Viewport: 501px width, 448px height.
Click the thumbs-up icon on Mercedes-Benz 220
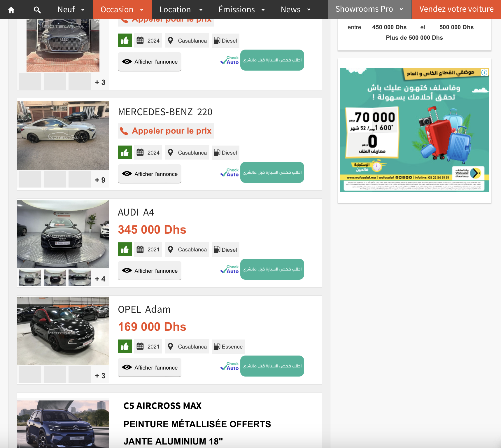[x=125, y=152]
